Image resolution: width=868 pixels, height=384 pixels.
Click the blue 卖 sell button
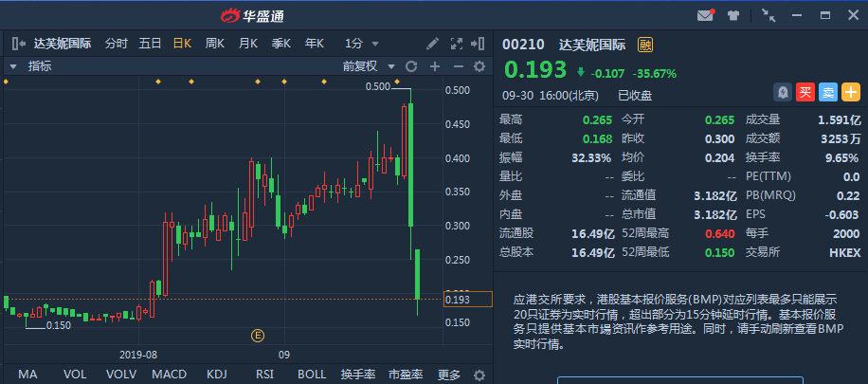click(828, 92)
